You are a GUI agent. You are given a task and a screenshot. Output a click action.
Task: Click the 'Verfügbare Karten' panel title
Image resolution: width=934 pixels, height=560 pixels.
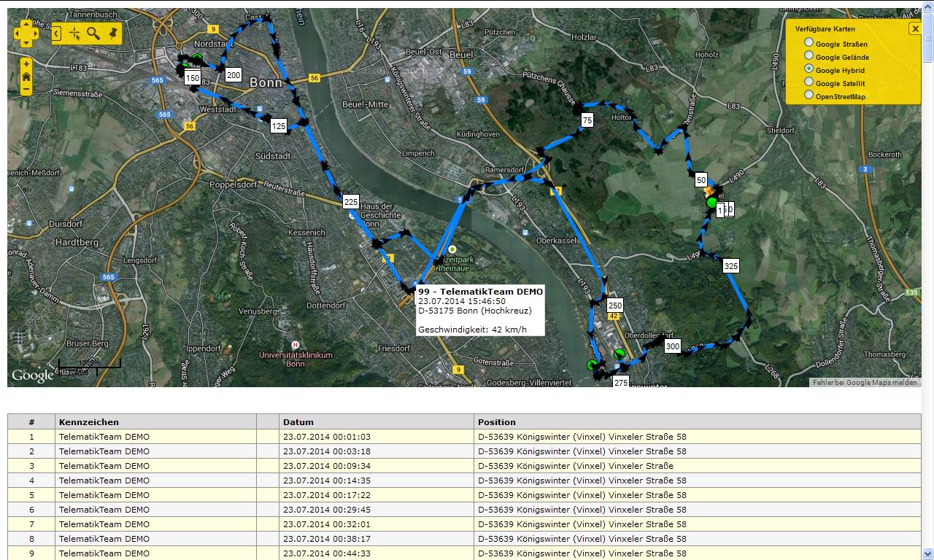tap(825, 29)
